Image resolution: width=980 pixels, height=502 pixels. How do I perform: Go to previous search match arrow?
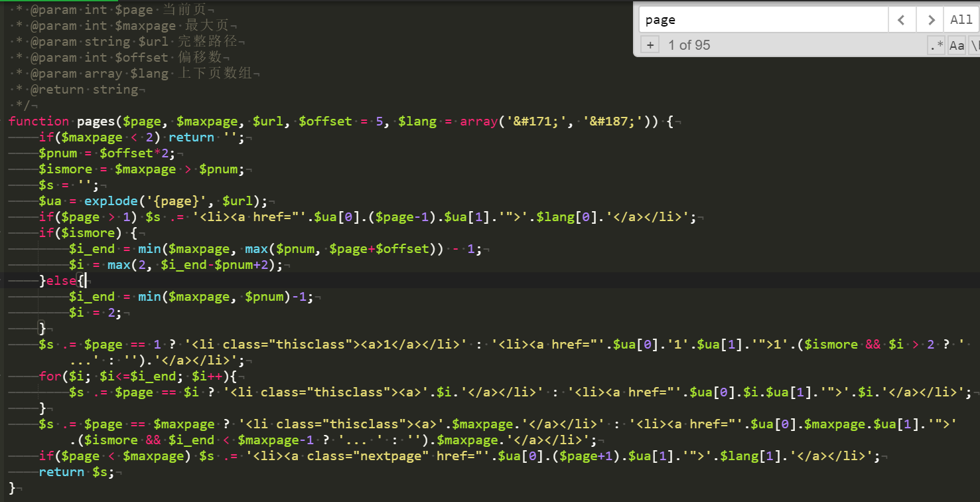(x=902, y=20)
